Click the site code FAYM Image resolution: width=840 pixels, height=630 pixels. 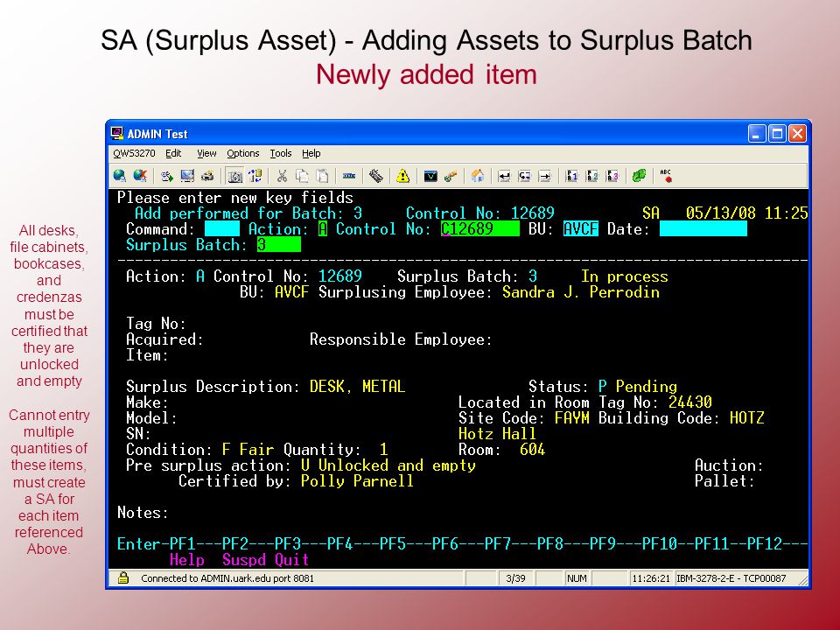[x=571, y=418]
